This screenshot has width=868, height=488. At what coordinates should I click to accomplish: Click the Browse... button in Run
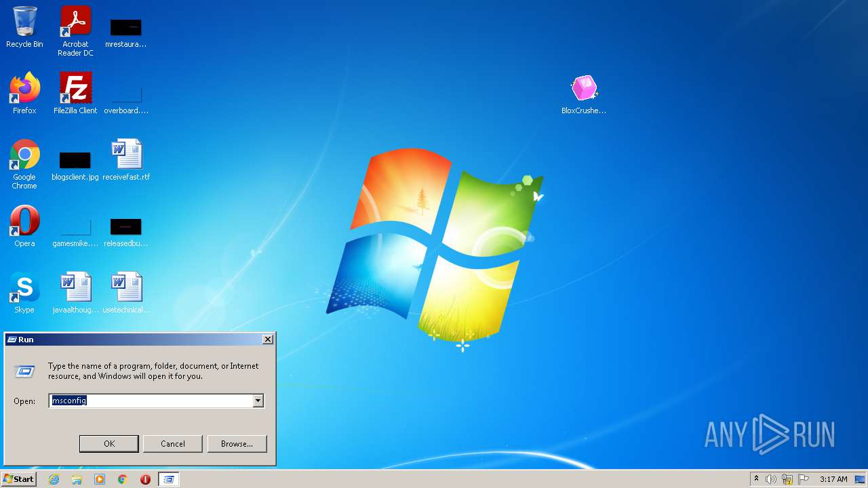coord(237,444)
